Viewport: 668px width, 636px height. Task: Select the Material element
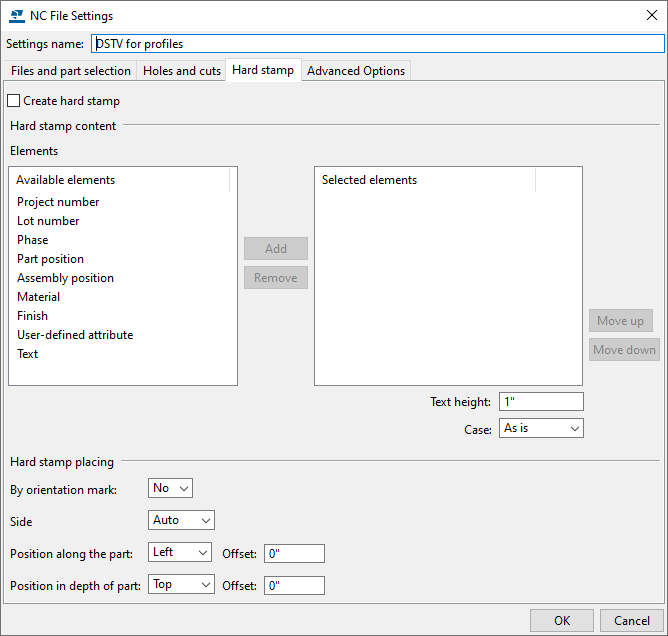click(38, 297)
